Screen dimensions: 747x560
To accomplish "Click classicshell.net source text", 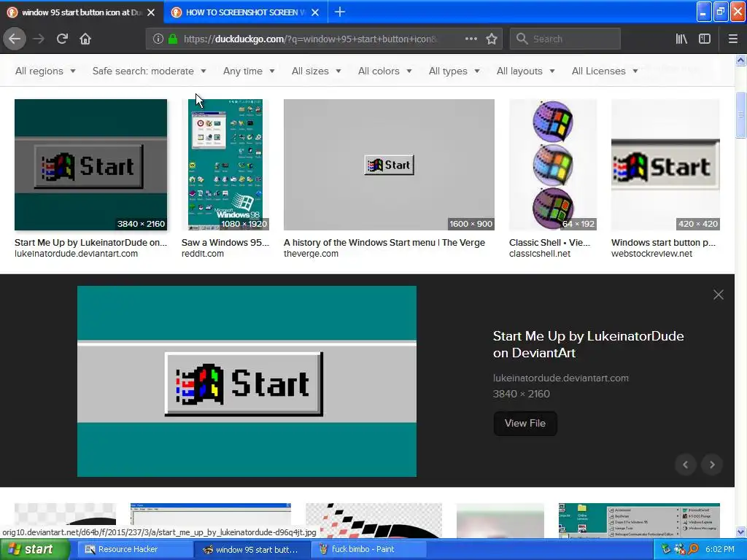I will 540,254.
